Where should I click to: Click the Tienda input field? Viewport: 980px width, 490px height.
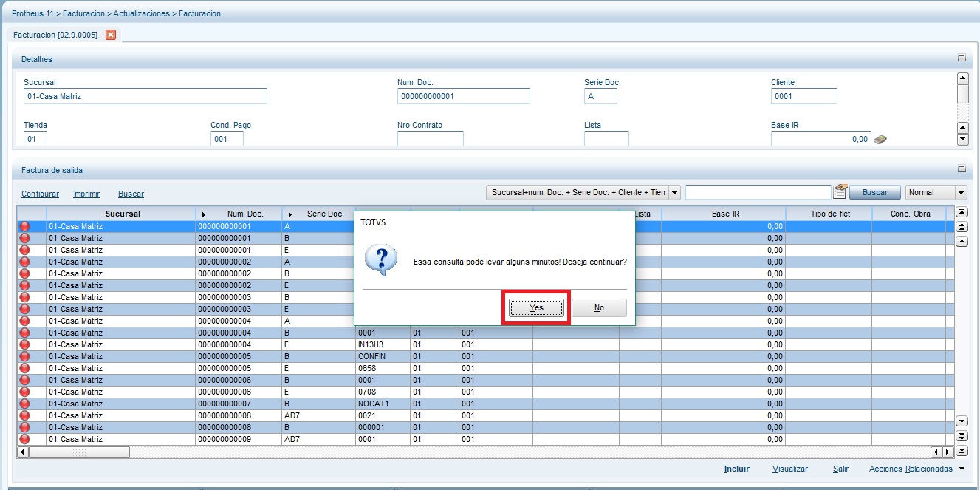click(x=35, y=139)
